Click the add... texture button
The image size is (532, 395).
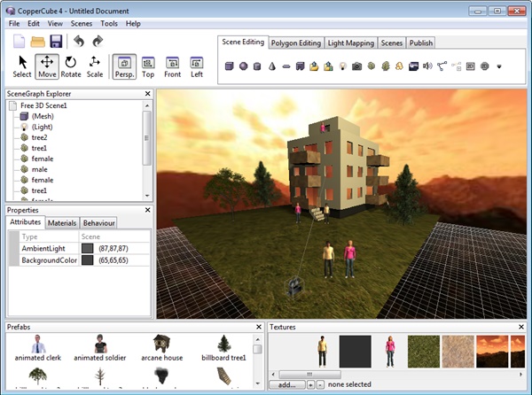(x=286, y=385)
